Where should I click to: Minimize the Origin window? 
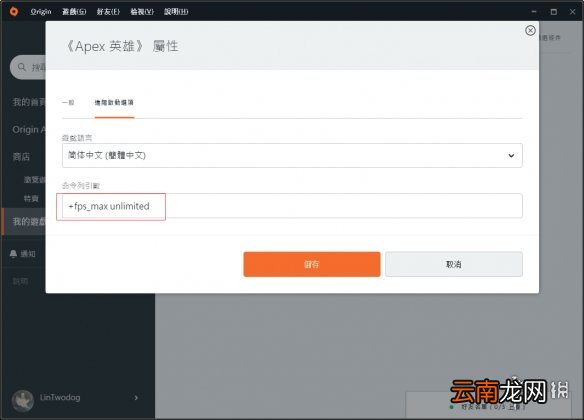(x=534, y=12)
